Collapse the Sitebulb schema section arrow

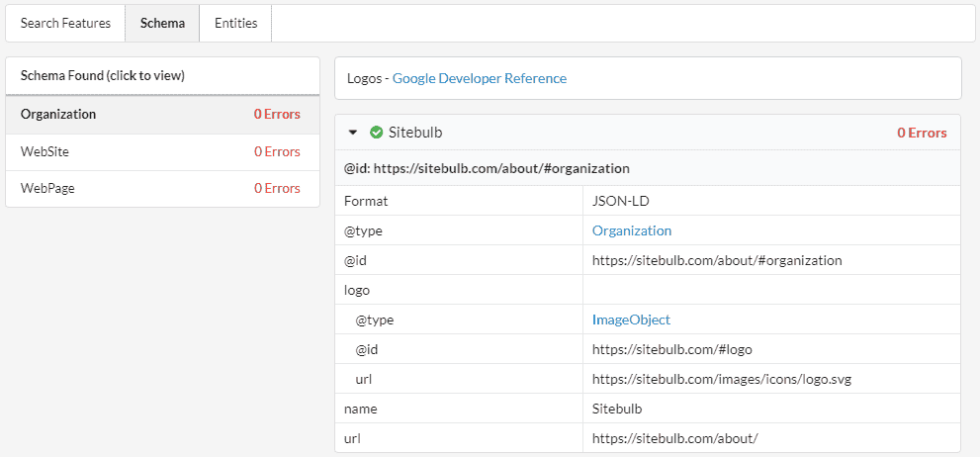353,133
